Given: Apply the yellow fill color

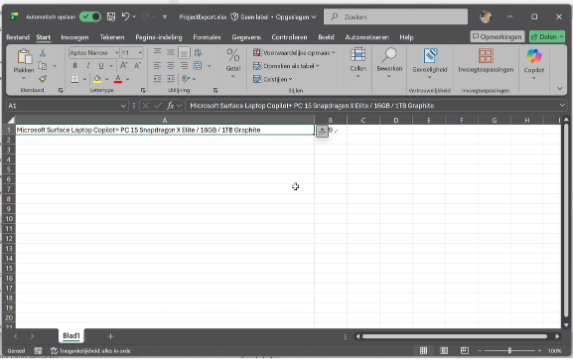Looking at the screenshot, I should [x=97, y=79].
